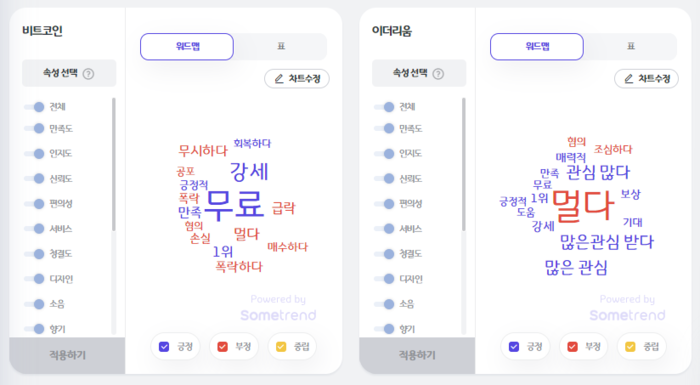Click help icon beside 속성 선택 in 비트코인 panel
The height and width of the screenshot is (385, 700).
88,74
